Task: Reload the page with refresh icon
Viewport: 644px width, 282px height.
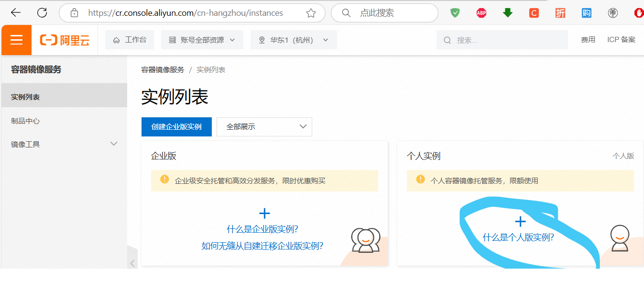Action: 42,13
